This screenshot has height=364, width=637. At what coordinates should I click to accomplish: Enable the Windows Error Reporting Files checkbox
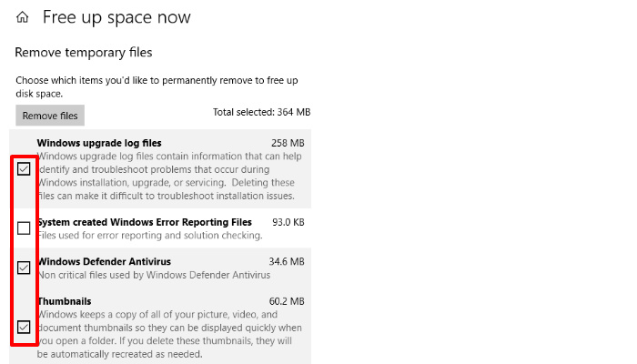24,228
